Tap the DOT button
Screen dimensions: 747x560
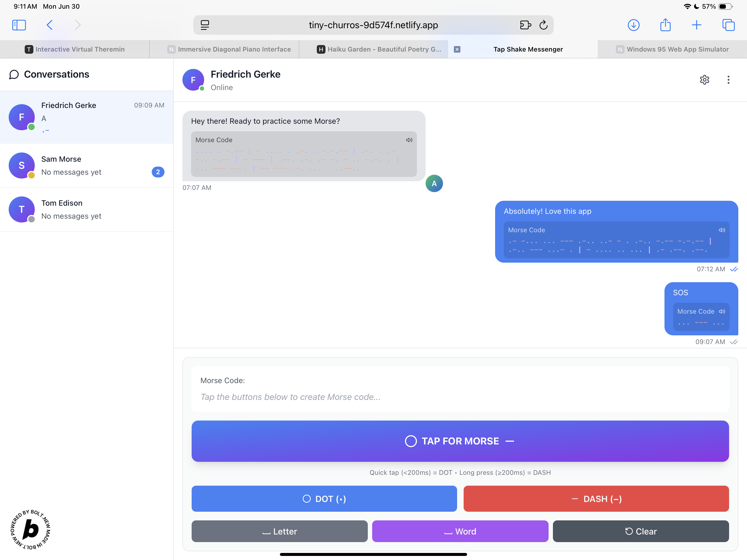[x=324, y=499]
